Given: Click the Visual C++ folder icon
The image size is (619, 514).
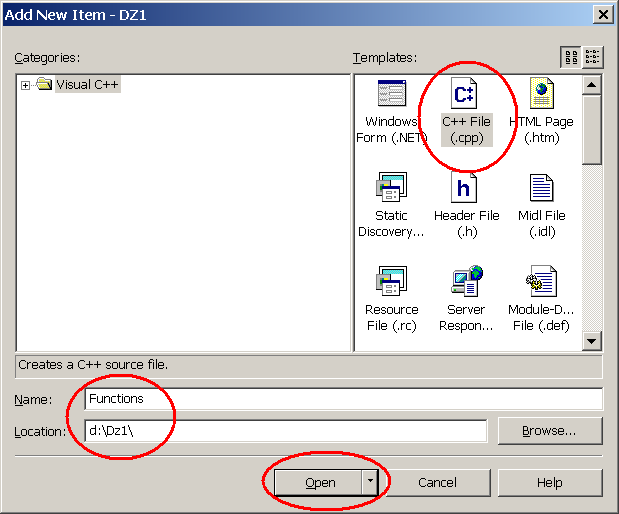Looking at the screenshot, I should click(44, 84).
